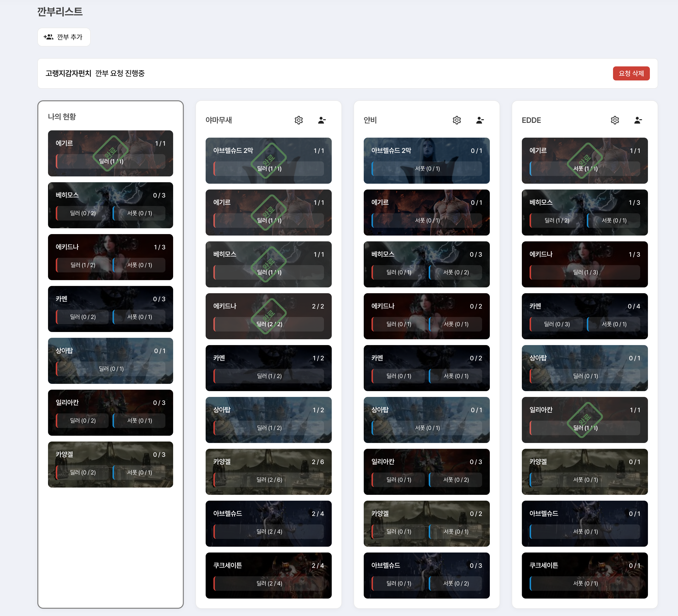This screenshot has width=678, height=616.
Task: Click remove-friend icon for EDDE
Action: click(638, 120)
